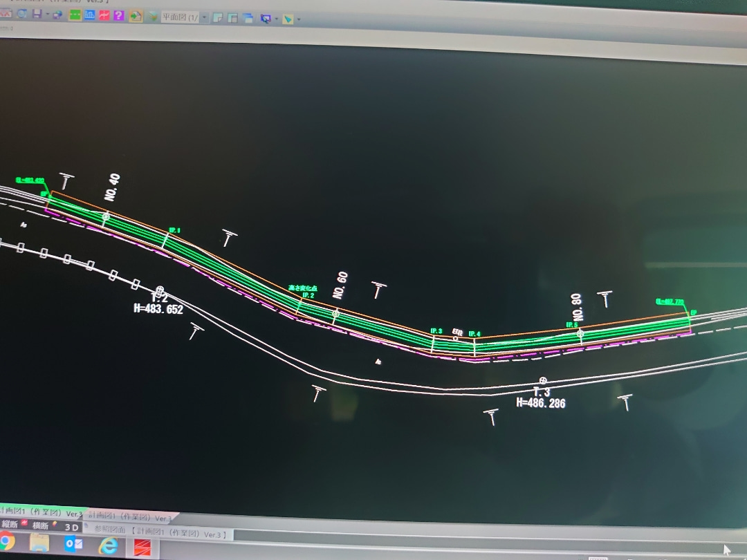Click the T.3 survey point marker
747x560 pixels.
click(543, 380)
